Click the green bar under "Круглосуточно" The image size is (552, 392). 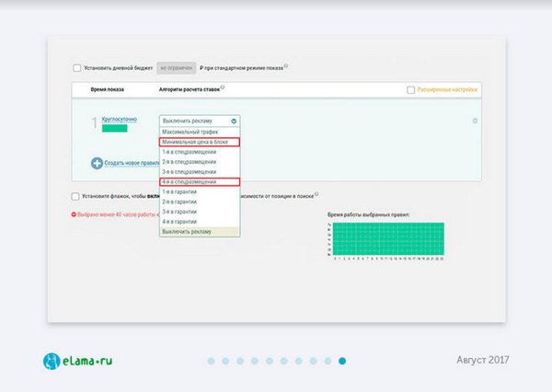[x=115, y=129]
